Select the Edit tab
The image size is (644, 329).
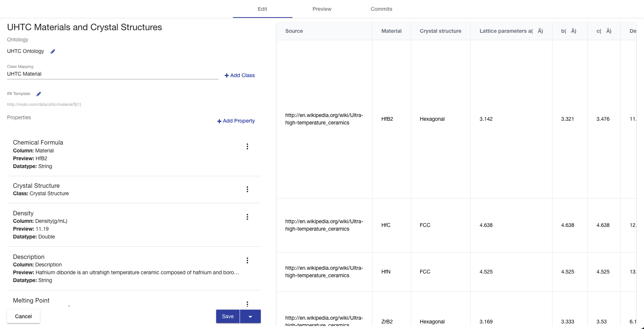[x=262, y=9]
